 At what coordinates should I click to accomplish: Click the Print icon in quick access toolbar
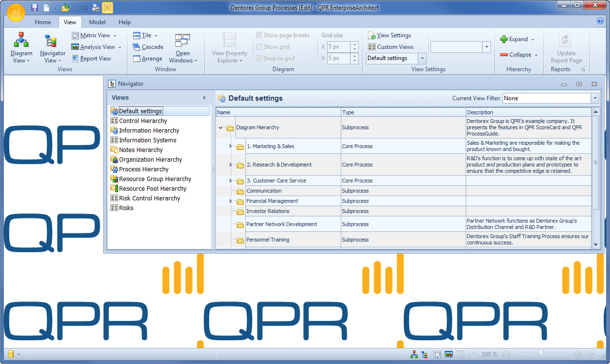pyautogui.click(x=95, y=8)
